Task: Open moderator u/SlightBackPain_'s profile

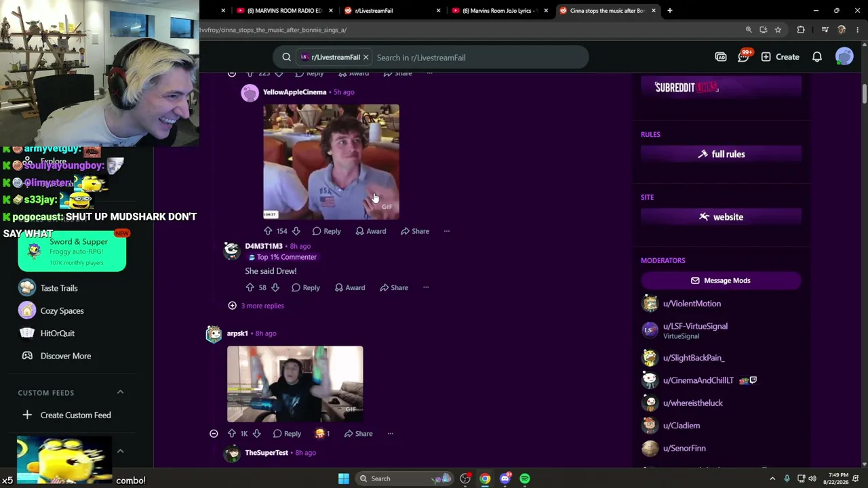Action: 693,358
